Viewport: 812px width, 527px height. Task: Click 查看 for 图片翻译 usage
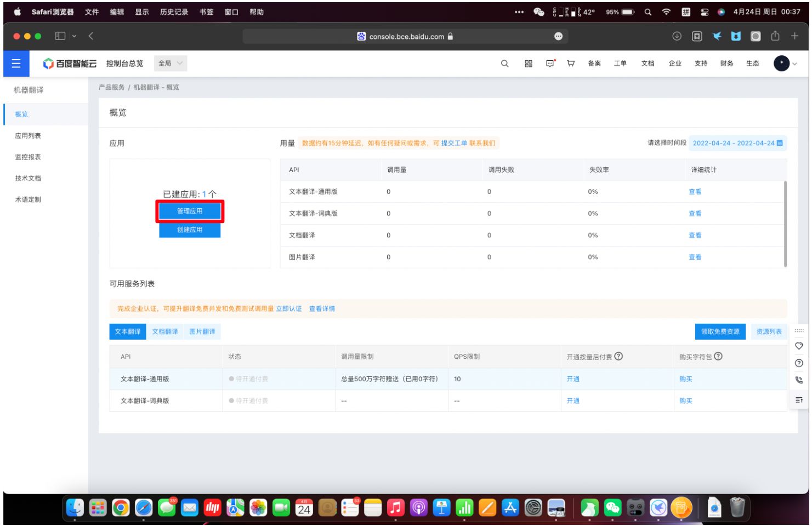click(x=695, y=257)
